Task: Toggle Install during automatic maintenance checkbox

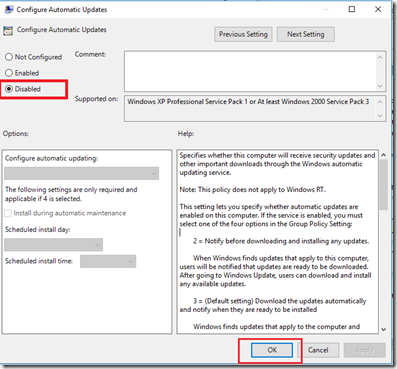Action: 8,213
